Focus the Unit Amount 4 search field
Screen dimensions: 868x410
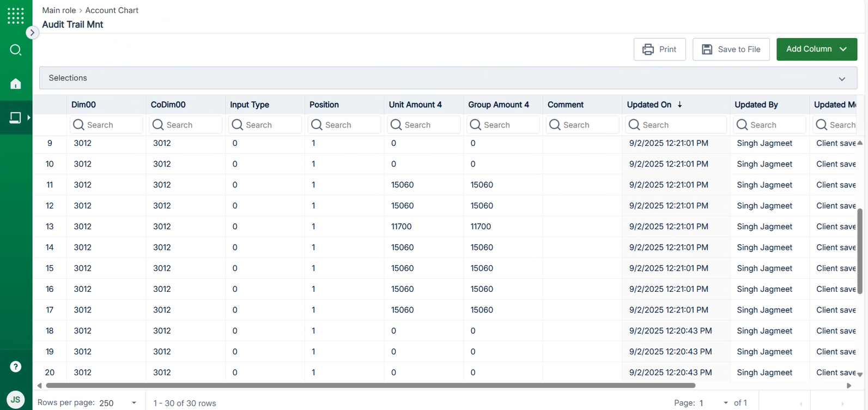[424, 125]
